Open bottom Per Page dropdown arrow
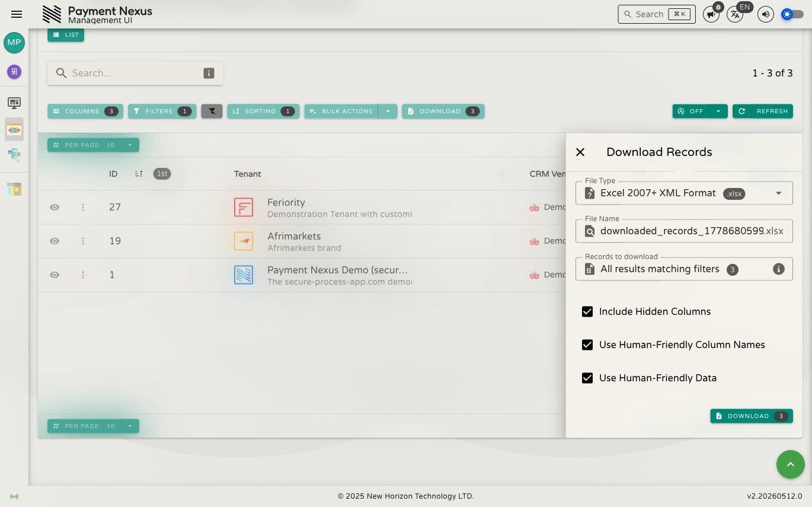 (130, 426)
